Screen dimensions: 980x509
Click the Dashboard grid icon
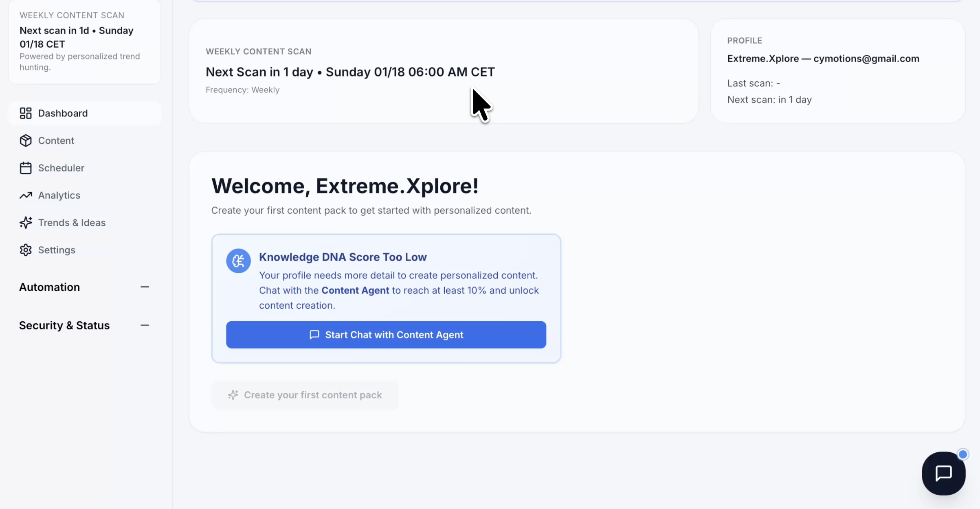click(x=26, y=113)
